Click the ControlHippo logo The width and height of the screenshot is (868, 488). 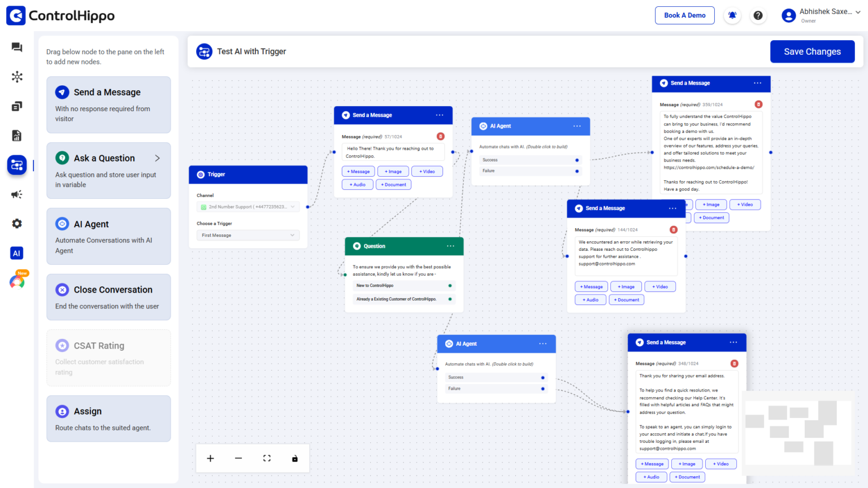coord(59,15)
